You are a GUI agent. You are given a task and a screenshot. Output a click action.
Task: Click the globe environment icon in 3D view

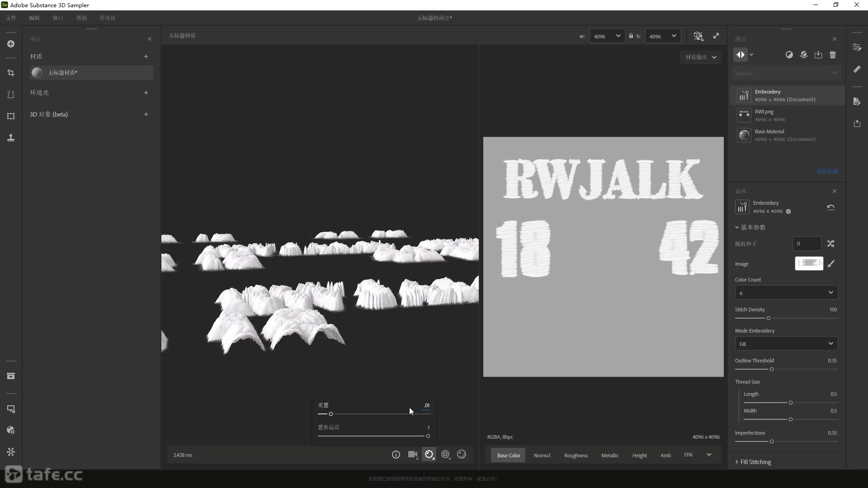point(446,455)
